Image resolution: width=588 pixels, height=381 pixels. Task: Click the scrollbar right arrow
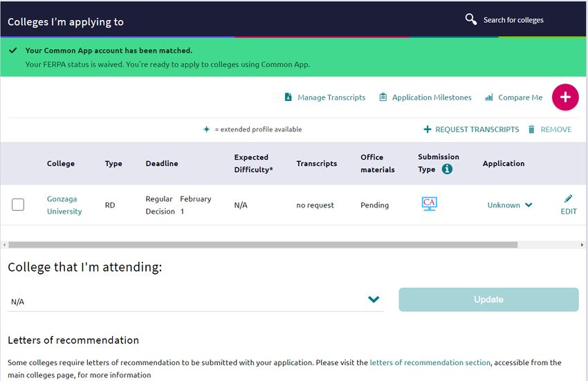pos(582,245)
